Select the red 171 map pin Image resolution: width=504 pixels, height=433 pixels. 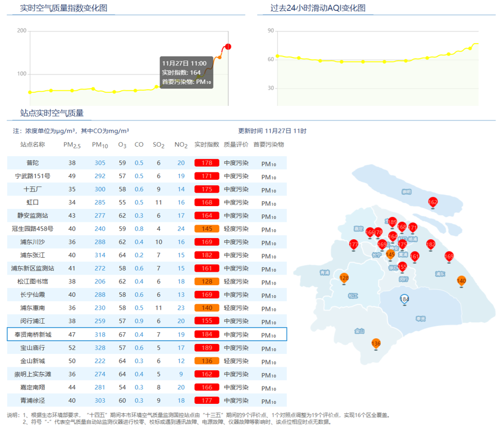pyautogui.click(x=413, y=227)
